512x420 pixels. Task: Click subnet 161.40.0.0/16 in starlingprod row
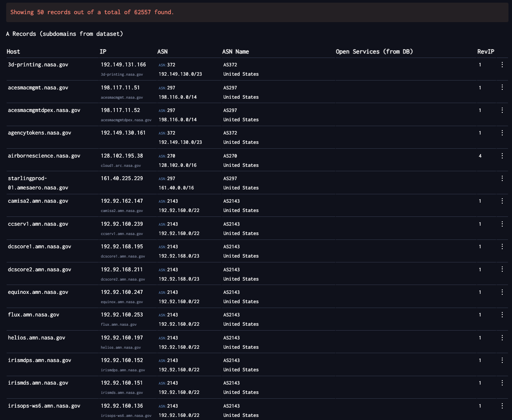click(176, 188)
